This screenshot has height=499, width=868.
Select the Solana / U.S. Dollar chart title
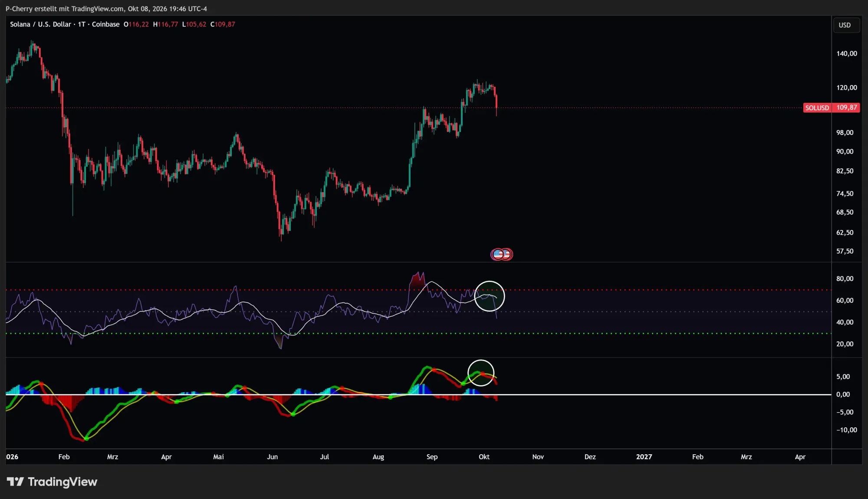point(65,24)
